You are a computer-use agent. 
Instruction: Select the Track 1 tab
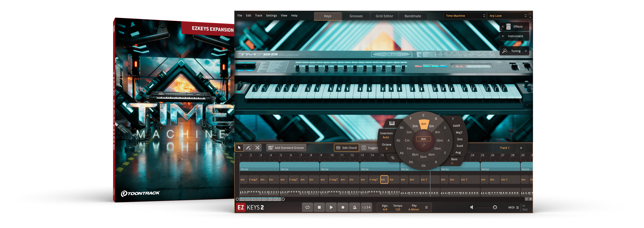505,148
